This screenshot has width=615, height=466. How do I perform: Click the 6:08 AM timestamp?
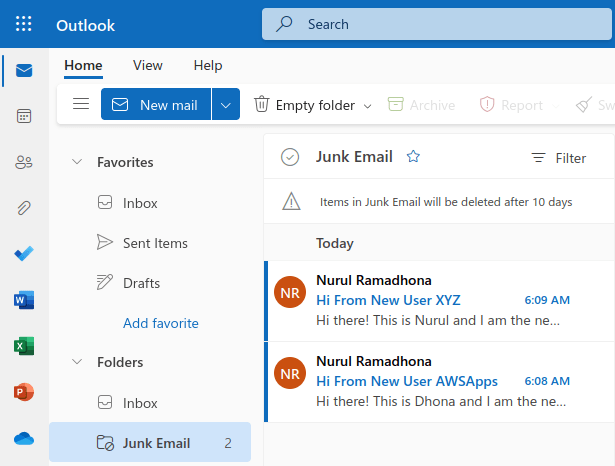547,381
